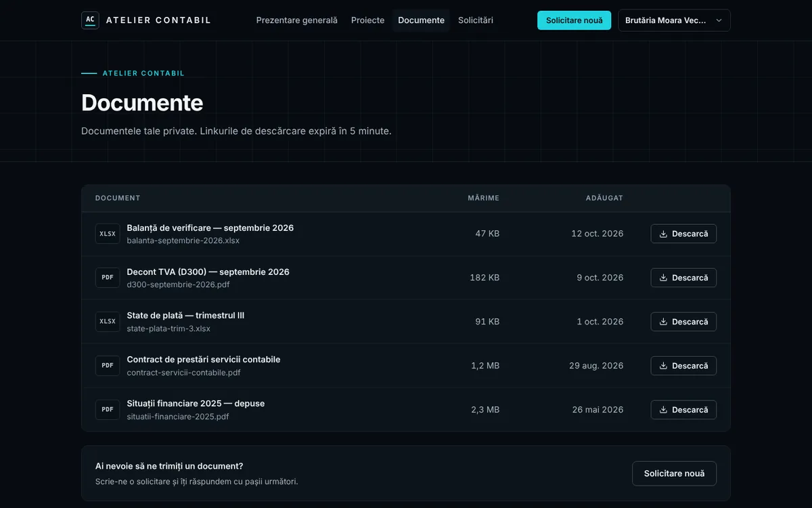812x508 pixels.
Task: Download State de plată trimestrul III
Action: point(683,322)
